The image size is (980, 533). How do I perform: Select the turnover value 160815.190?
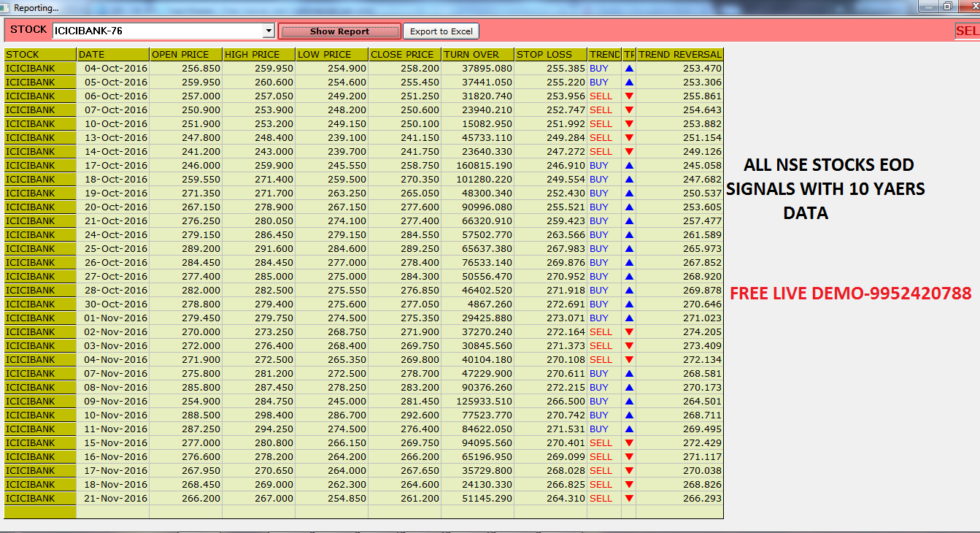pos(478,166)
